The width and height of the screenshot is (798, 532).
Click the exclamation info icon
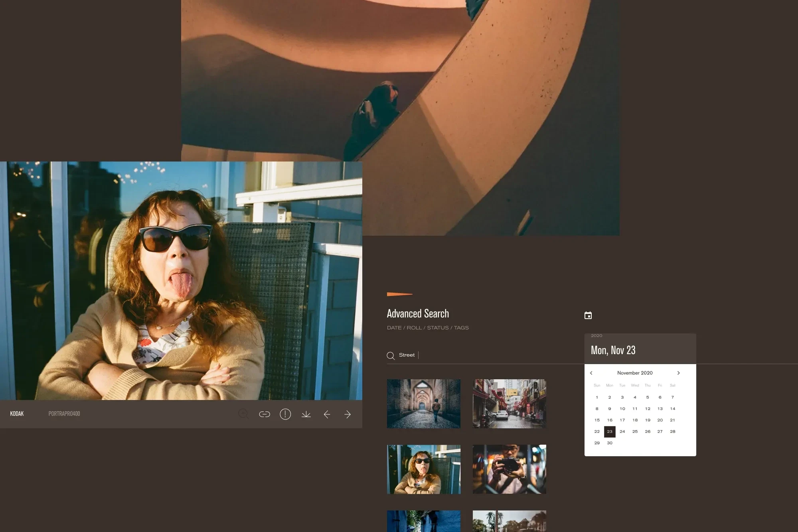click(285, 414)
